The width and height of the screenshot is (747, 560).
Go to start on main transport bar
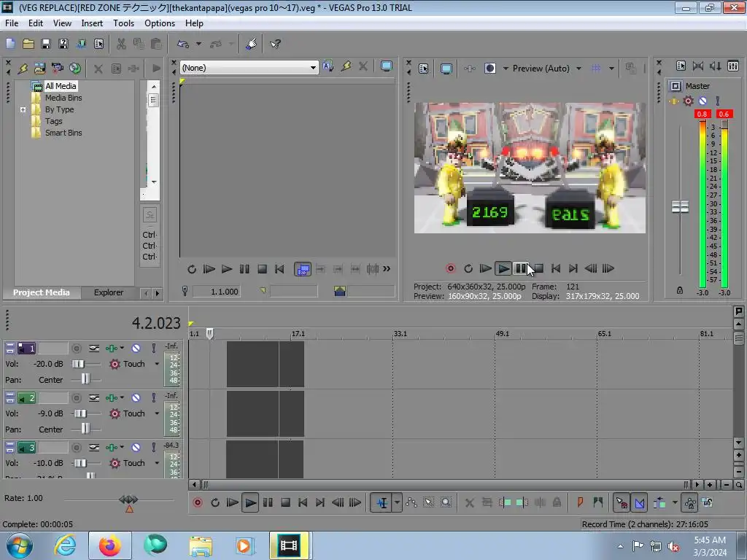tap(303, 502)
